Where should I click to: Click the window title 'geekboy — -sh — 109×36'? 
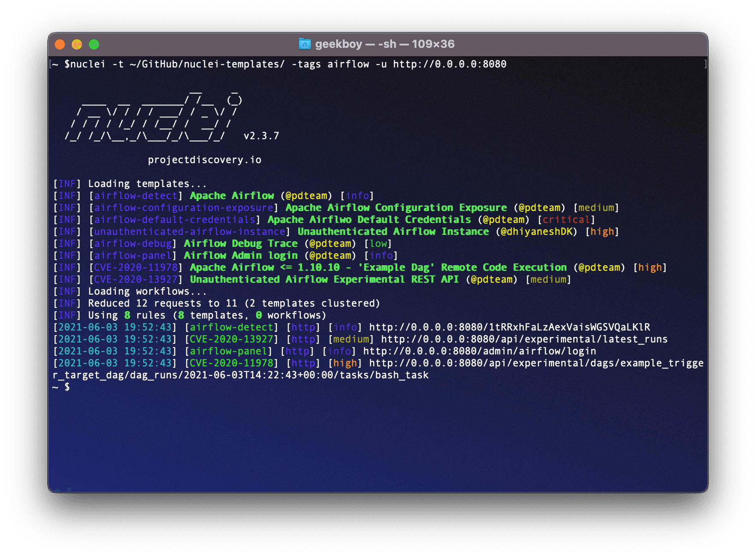[x=384, y=44]
